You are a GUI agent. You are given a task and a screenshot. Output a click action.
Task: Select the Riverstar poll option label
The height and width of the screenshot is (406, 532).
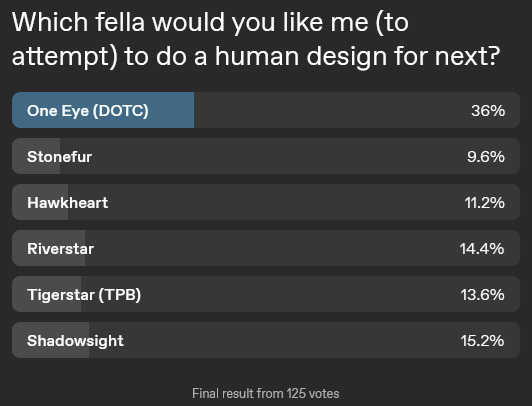coord(60,249)
